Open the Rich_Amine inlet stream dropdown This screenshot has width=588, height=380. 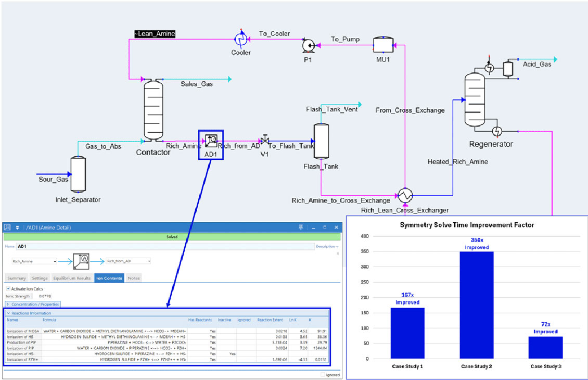point(54,261)
